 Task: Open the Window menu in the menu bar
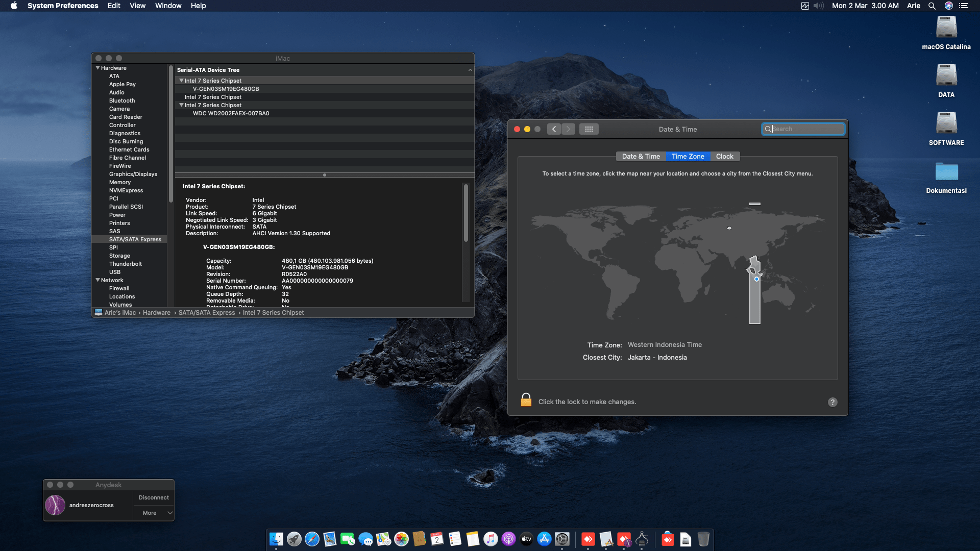168,6
